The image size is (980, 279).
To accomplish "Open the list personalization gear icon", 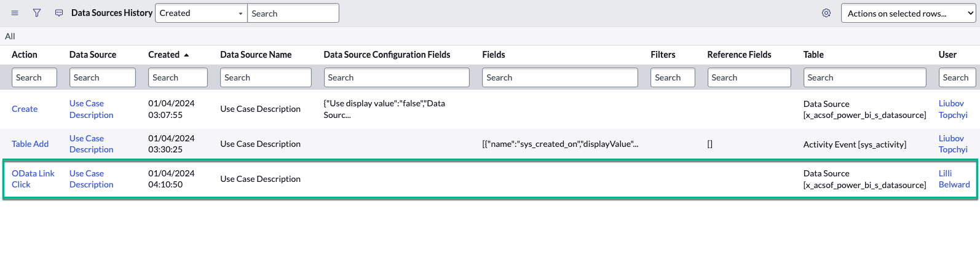I will point(826,13).
